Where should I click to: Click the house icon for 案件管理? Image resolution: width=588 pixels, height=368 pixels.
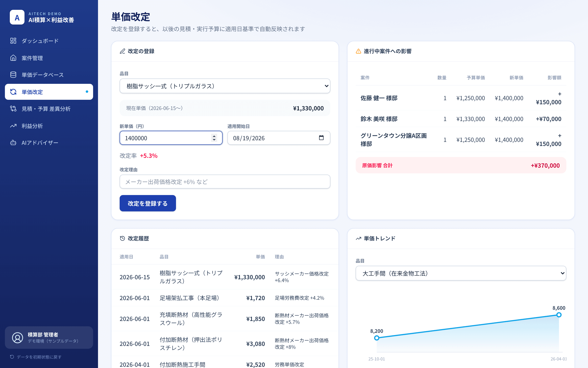pos(13,58)
